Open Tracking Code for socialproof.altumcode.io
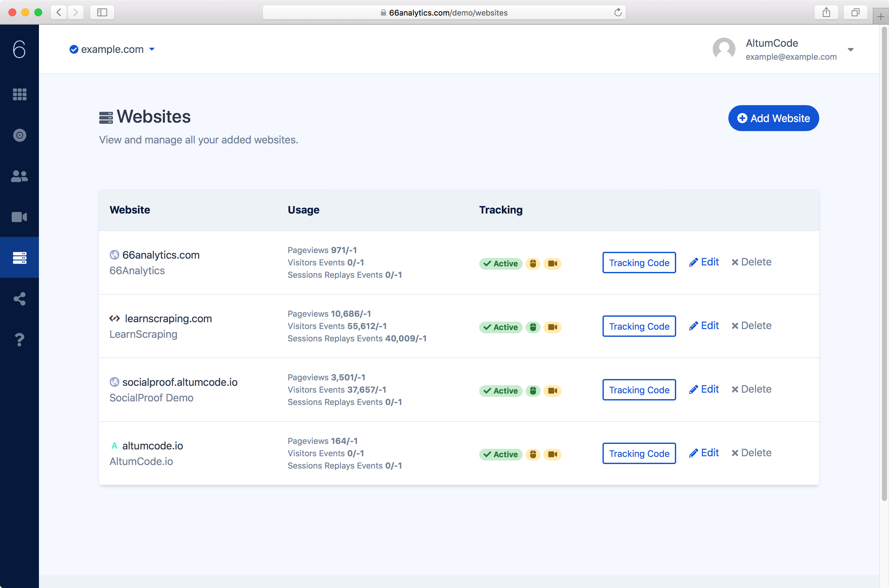The width and height of the screenshot is (889, 588). [x=639, y=390]
